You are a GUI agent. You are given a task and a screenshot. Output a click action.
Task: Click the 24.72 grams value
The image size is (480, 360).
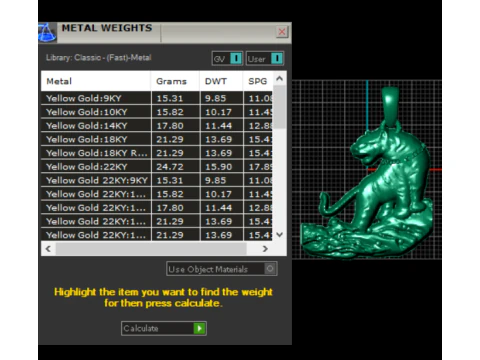click(x=170, y=167)
